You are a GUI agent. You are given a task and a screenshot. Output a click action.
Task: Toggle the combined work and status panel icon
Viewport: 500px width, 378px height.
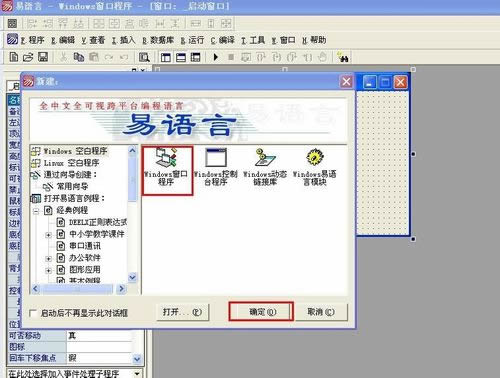coord(195,57)
